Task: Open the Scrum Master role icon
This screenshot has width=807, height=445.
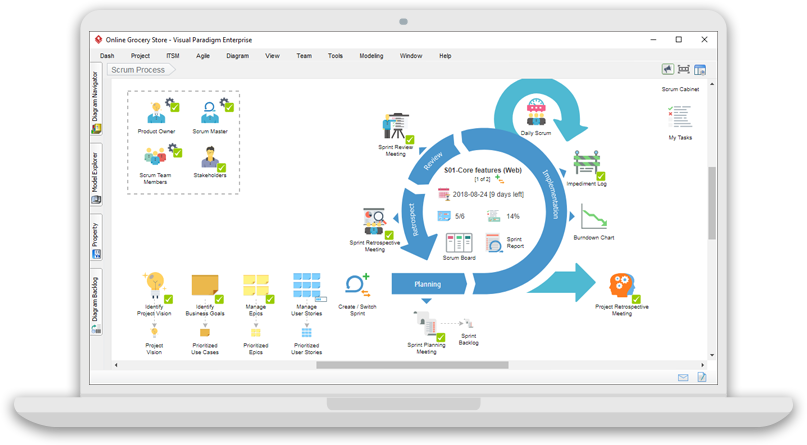Action: (x=209, y=113)
